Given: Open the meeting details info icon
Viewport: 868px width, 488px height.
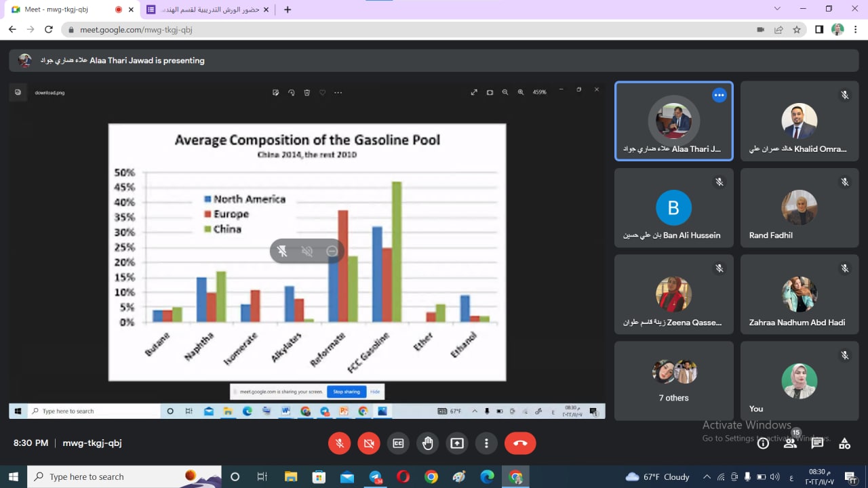Looking at the screenshot, I should (x=763, y=443).
